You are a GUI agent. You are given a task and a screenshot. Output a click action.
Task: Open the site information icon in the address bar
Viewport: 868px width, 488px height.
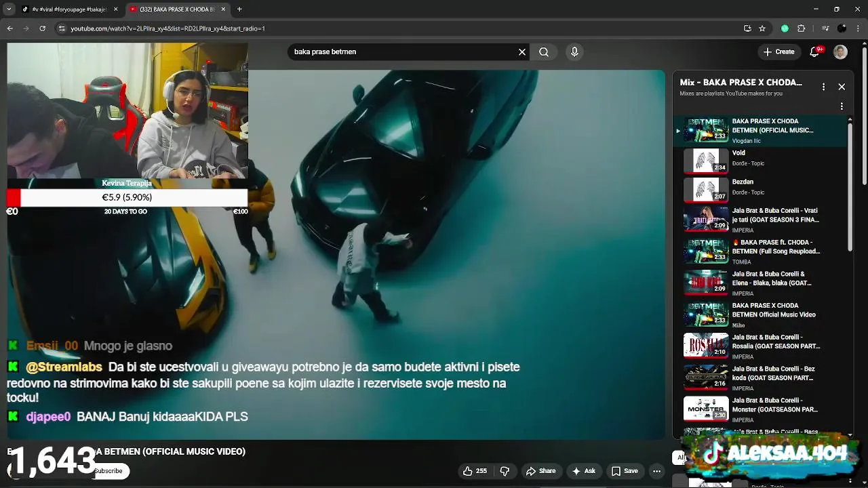[x=62, y=28]
